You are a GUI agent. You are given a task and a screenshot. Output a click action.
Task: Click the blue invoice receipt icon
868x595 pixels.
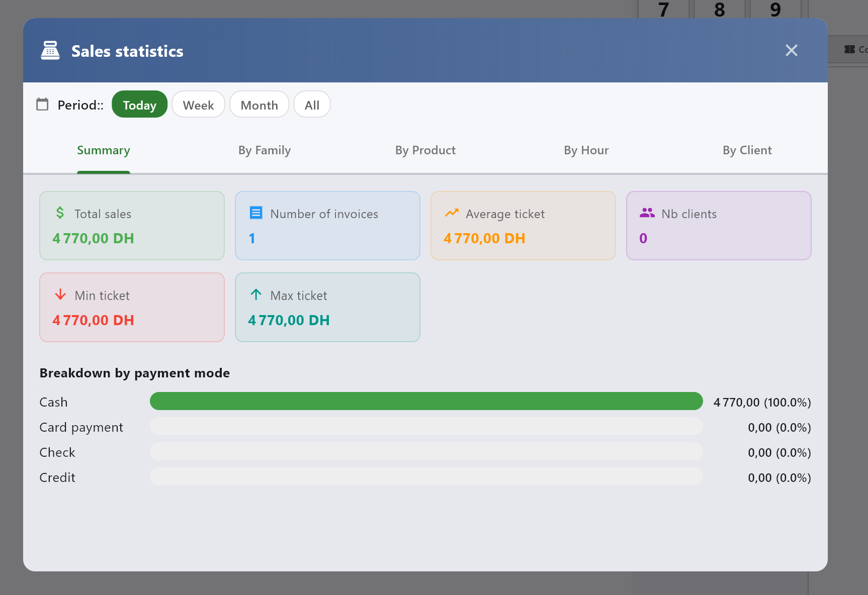click(256, 213)
